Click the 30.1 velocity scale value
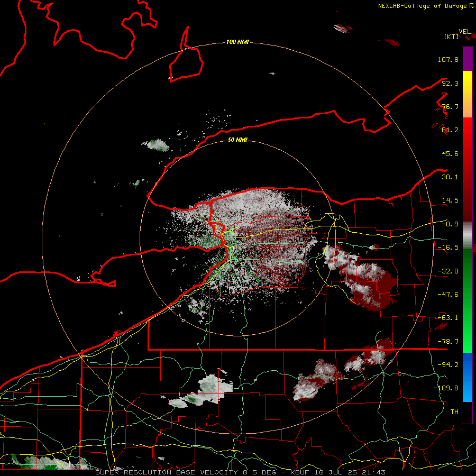 tap(450, 177)
